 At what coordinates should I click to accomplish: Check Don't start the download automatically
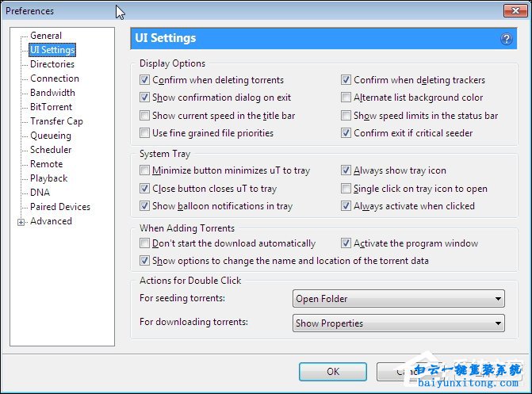144,243
